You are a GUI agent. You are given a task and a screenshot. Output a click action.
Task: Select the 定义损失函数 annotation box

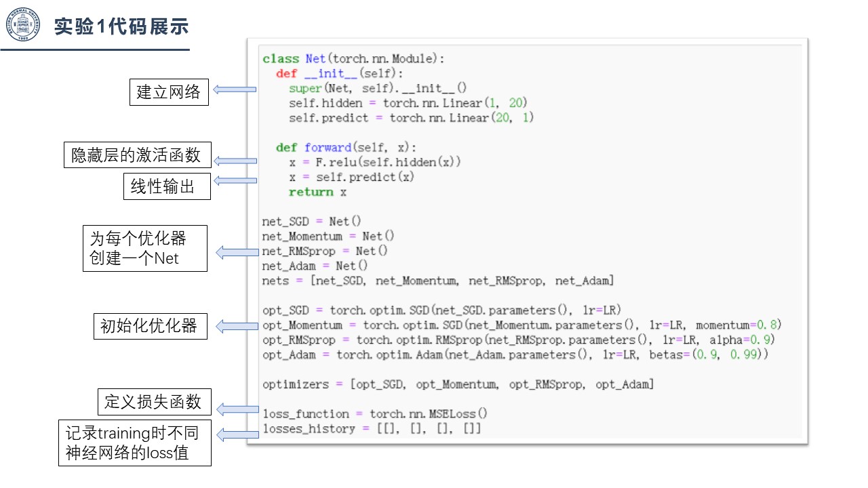154,402
